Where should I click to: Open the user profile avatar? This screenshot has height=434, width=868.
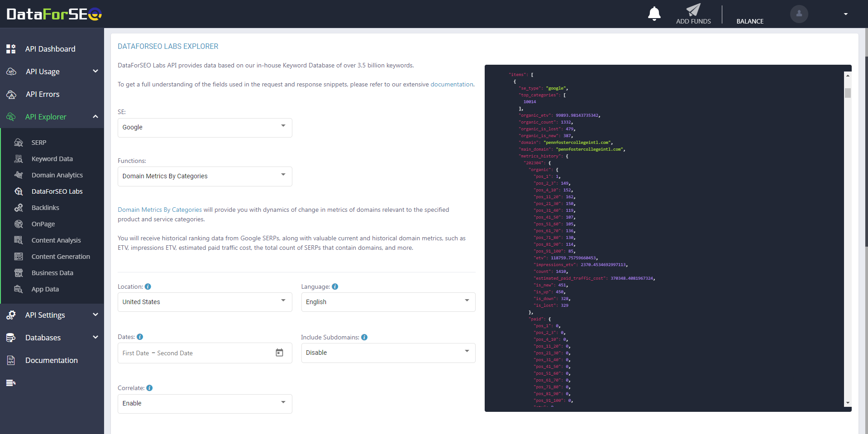799,14
